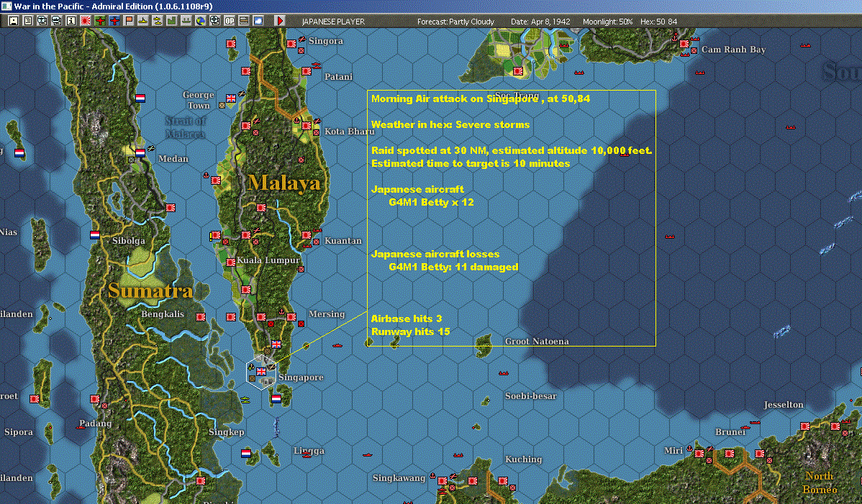
Task: Click the Bengkalis label
Action: coord(162,314)
